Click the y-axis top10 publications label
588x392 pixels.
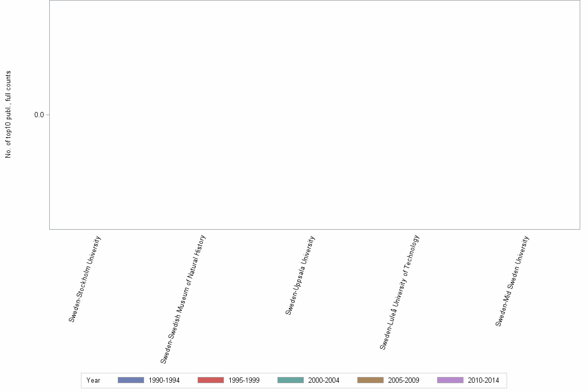click(x=8, y=114)
